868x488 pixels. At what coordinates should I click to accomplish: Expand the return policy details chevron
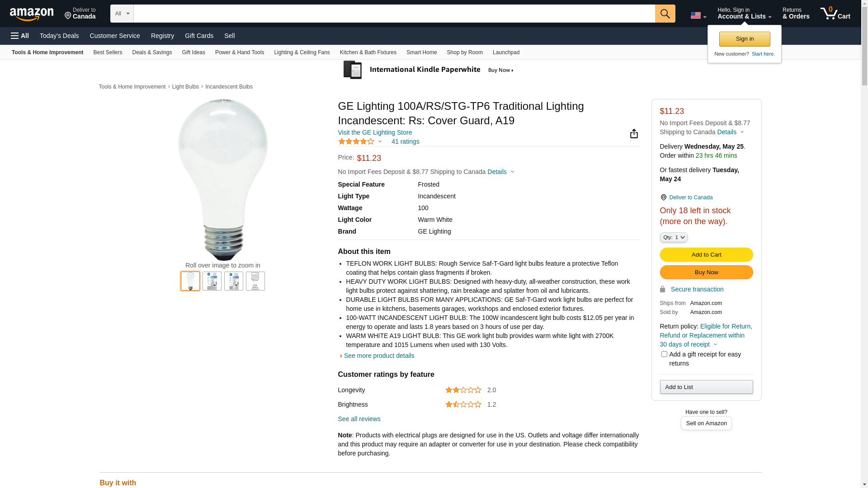tap(715, 345)
